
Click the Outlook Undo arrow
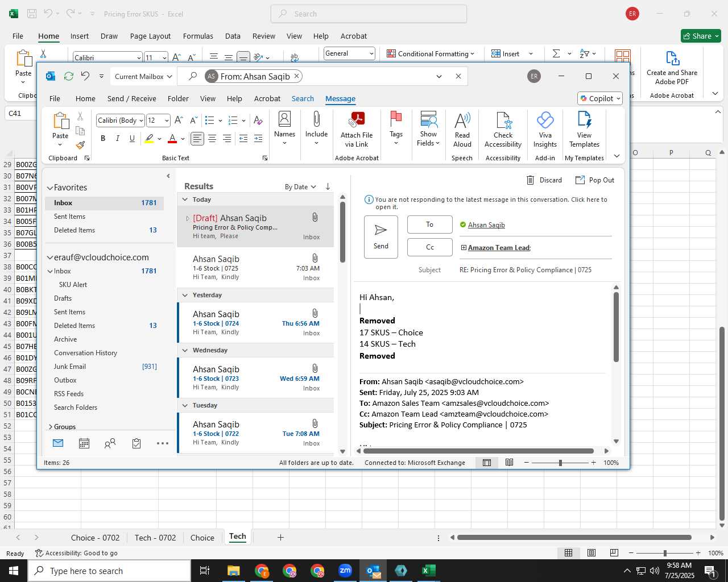[85, 76]
